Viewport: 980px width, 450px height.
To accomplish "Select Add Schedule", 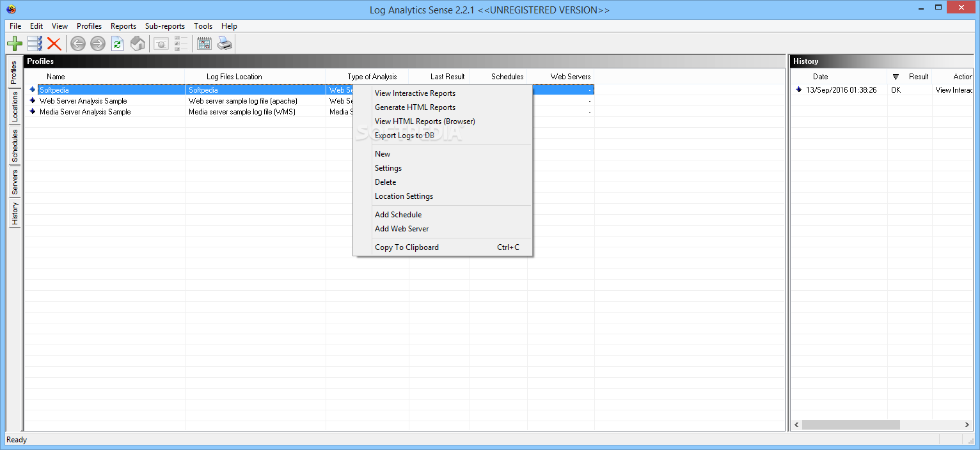I will [x=443, y=215].
